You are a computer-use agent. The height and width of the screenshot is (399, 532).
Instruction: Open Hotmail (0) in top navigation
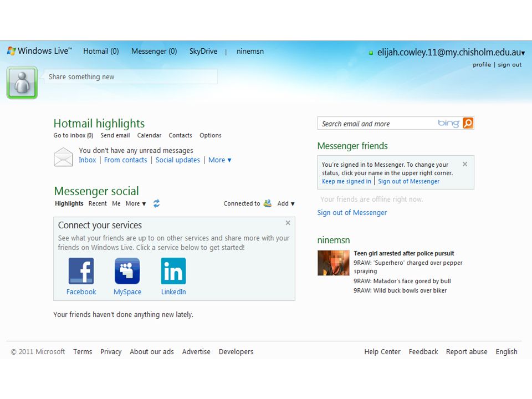(x=101, y=51)
